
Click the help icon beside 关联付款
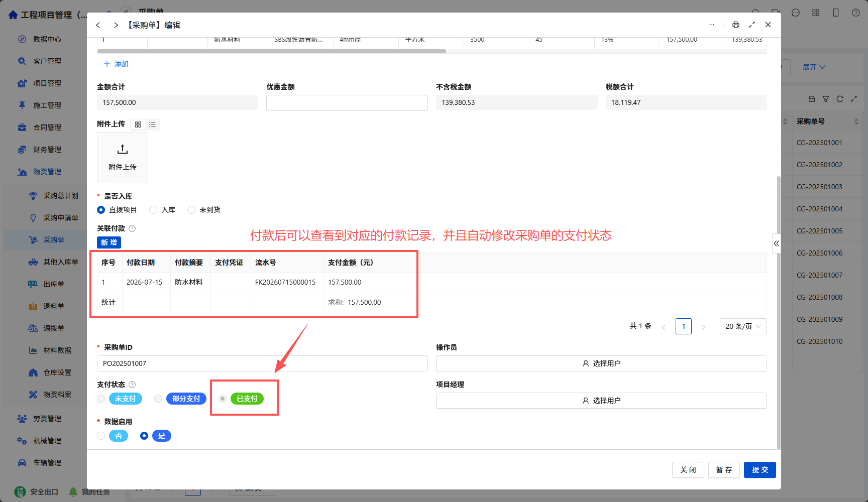(132, 228)
